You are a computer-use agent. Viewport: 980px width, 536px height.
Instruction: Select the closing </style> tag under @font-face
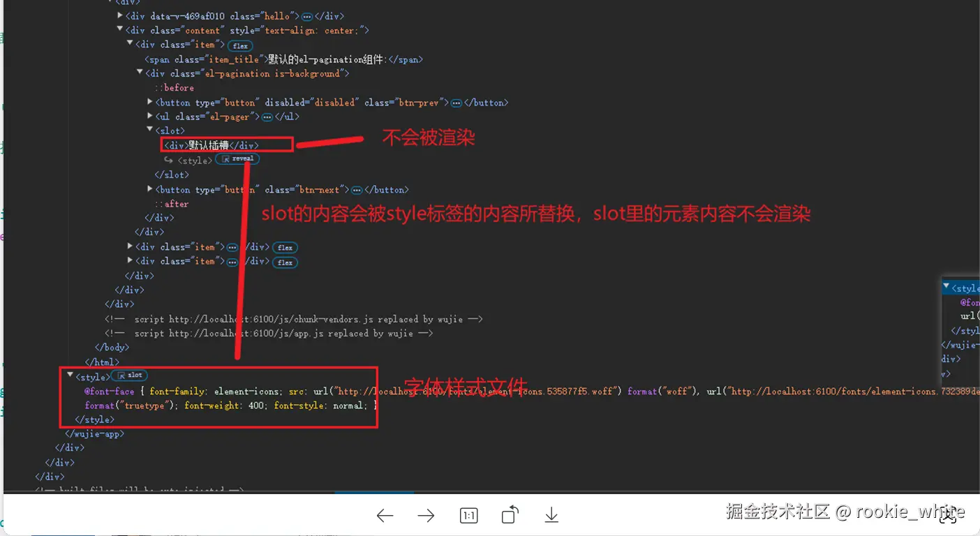[94, 419]
